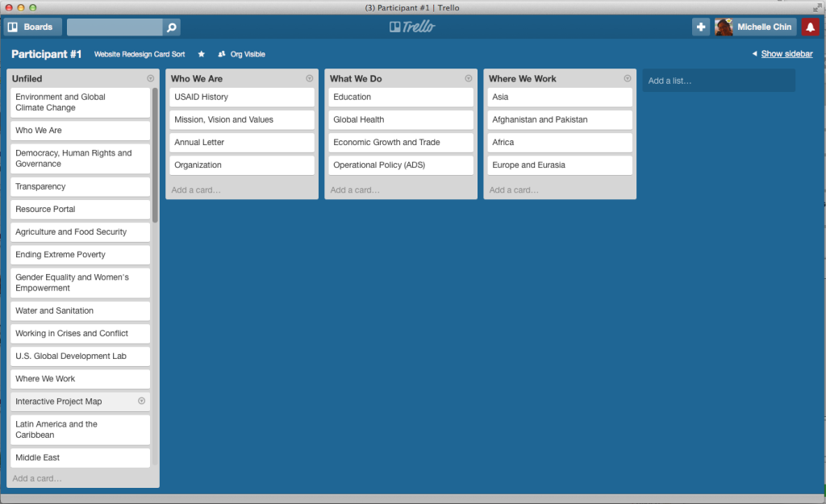Open the Operational Policy (ADS) card

(x=401, y=165)
